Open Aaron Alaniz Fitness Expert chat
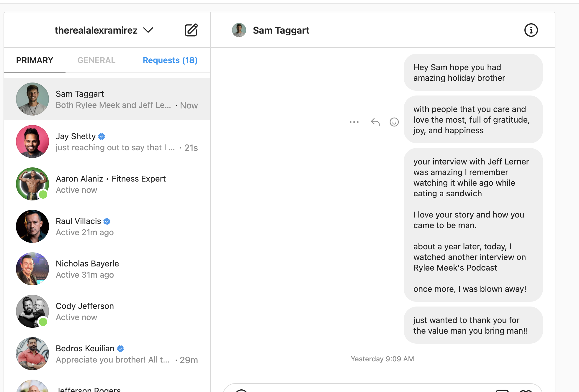 [107, 184]
